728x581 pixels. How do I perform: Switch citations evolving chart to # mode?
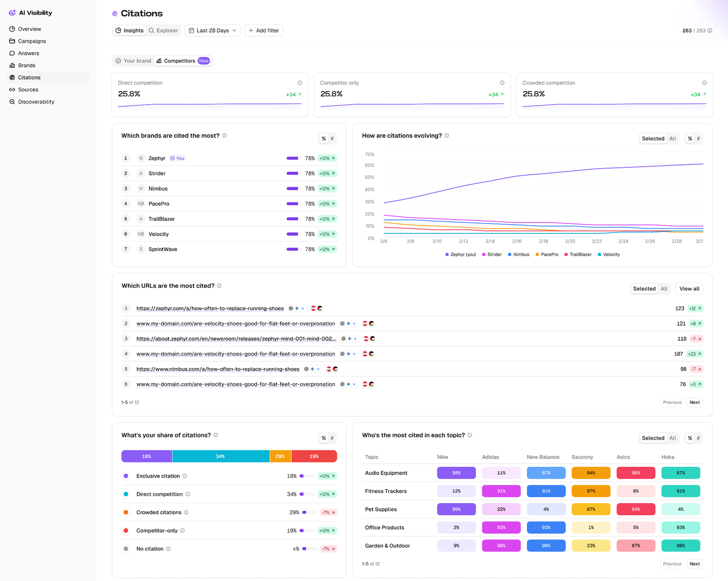click(698, 139)
